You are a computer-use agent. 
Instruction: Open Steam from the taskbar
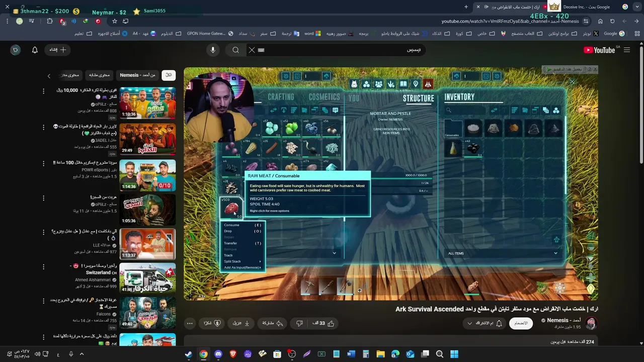(188, 354)
